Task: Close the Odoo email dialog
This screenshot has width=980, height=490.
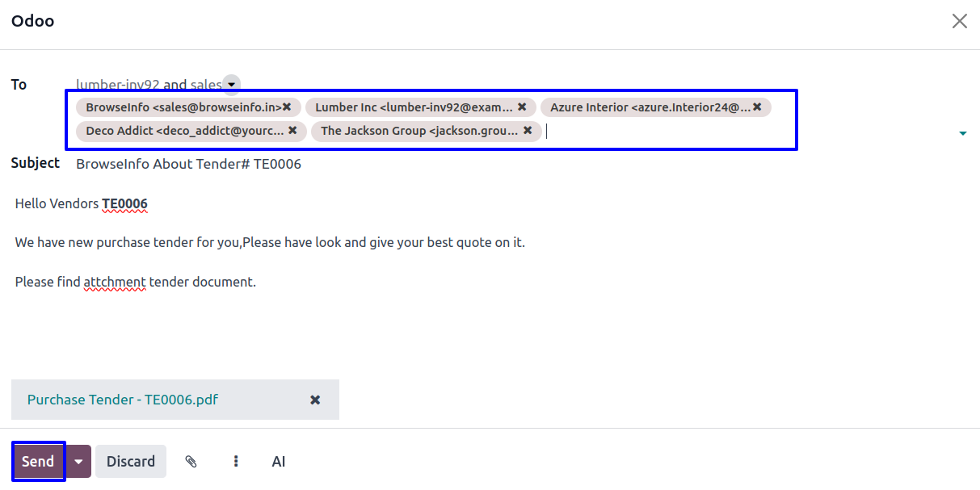Action: (959, 21)
